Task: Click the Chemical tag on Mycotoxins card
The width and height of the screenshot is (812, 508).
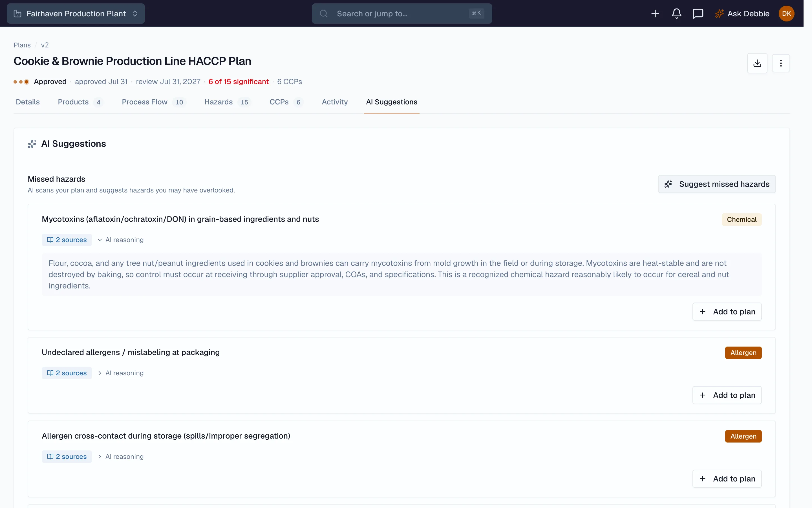Action: pyautogui.click(x=742, y=220)
